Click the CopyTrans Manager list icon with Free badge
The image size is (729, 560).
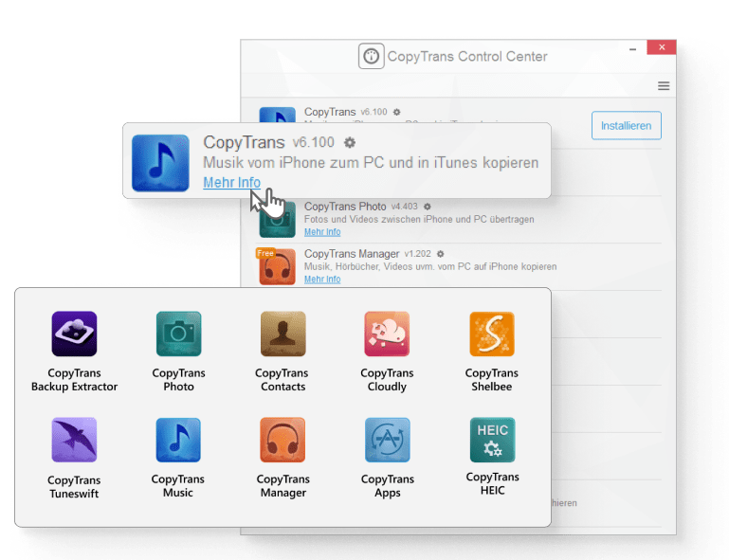point(277,266)
